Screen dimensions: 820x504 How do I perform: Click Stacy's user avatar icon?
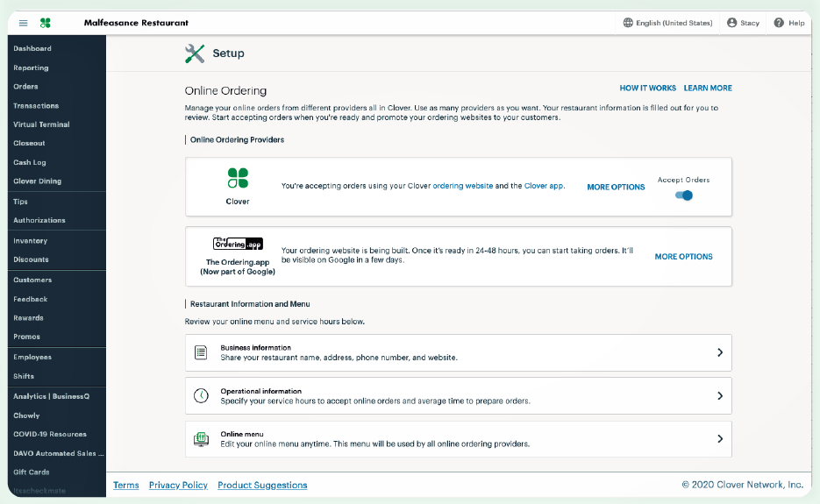[731, 23]
